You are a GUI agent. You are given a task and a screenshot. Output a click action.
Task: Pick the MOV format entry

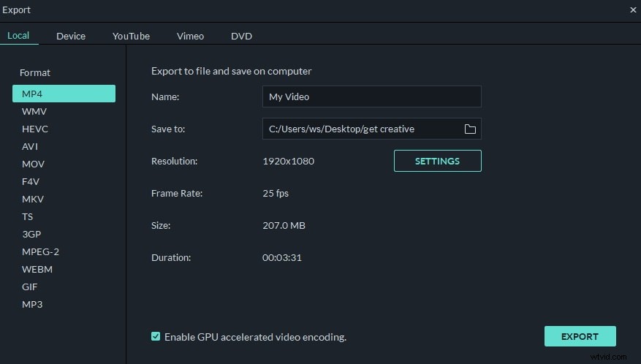tap(34, 164)
